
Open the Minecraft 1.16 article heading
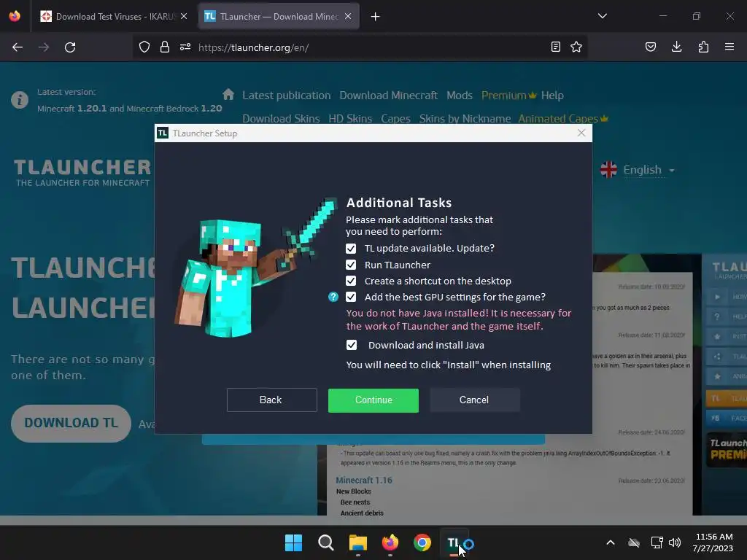point(364,480)
